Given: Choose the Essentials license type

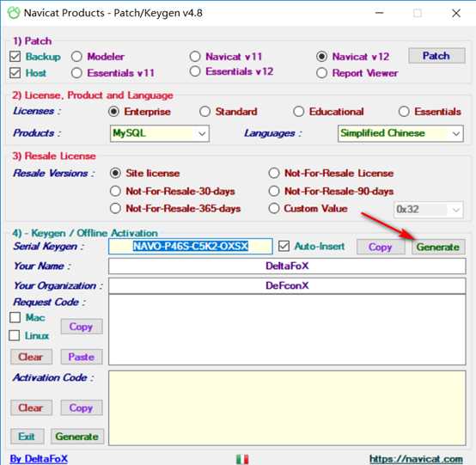Looking at the screenshot, I should click(404, 112).
